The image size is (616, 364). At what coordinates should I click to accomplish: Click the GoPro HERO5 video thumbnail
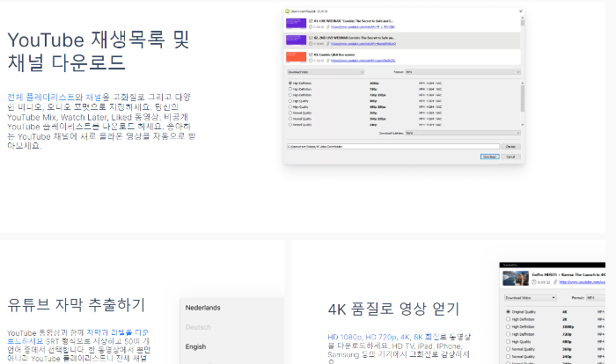tap(516, 279)
